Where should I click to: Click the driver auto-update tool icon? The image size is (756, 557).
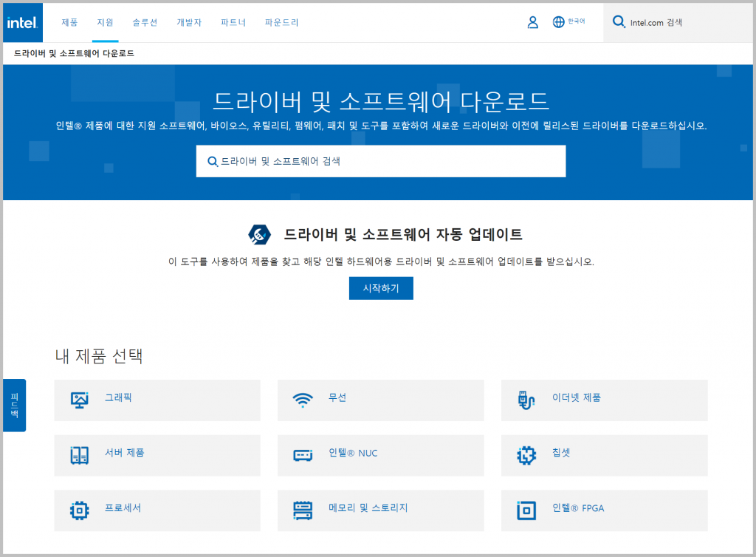click(259, 235)
